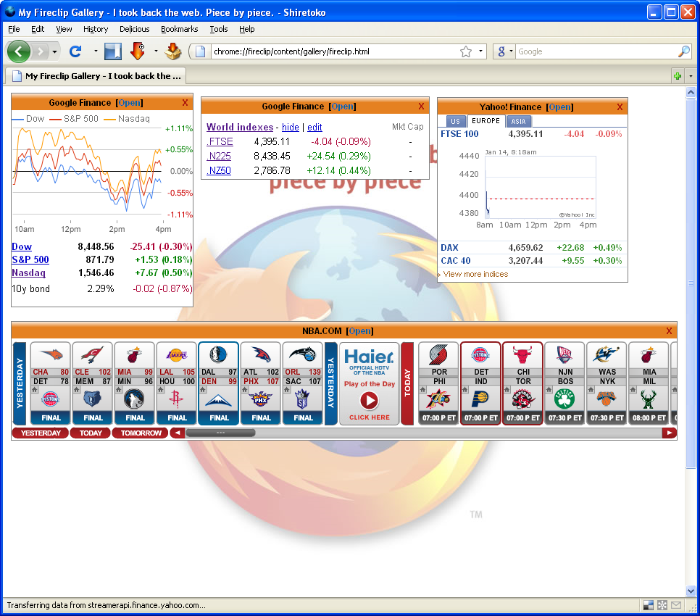The image size is (700, 616).
Task: Expand the dropdown beside the red arrow icon
Action: point(156,51)
